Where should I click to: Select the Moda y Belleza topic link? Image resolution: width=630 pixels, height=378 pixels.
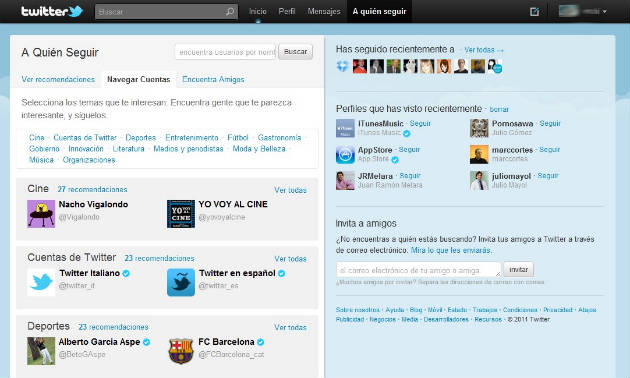point(259,149)
